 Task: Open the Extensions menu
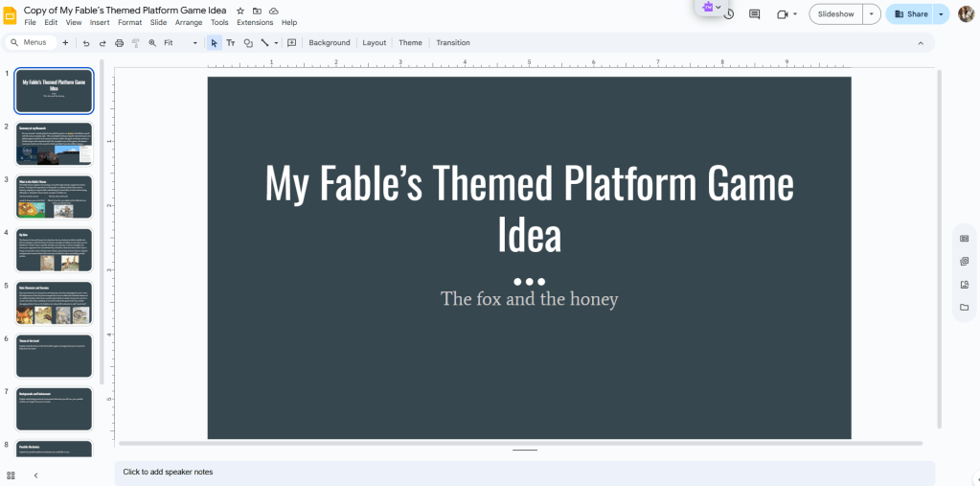tap(255, 22)
